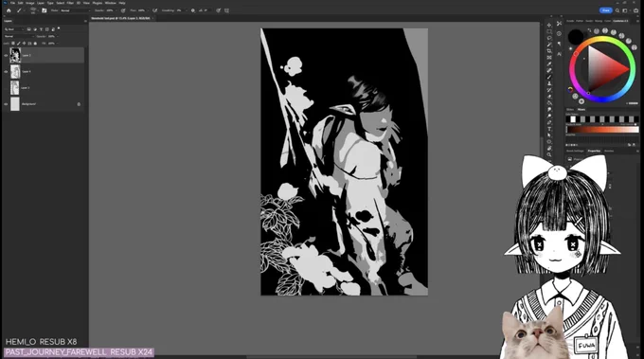Open the Image menu
Viewport: 644px width, 359px height.
(x=29, y=3)
